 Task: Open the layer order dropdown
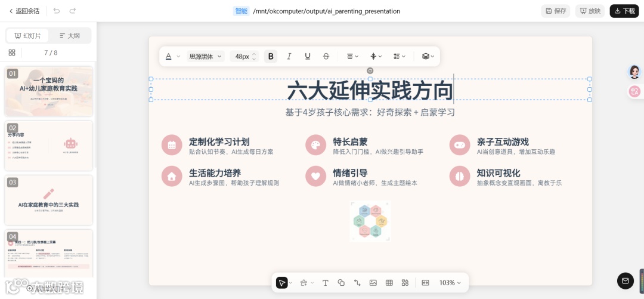(428, 56)
